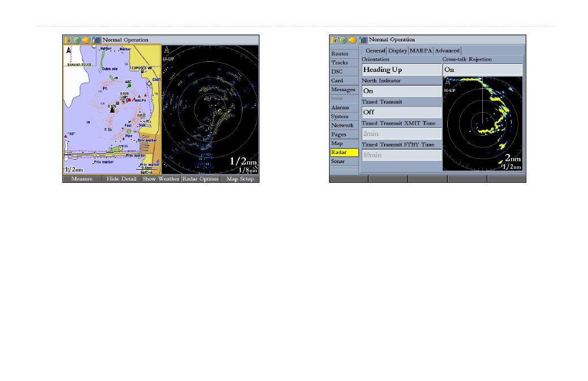
Task: Click the white diamond marker near CAUT label
Action: [149, 83]
